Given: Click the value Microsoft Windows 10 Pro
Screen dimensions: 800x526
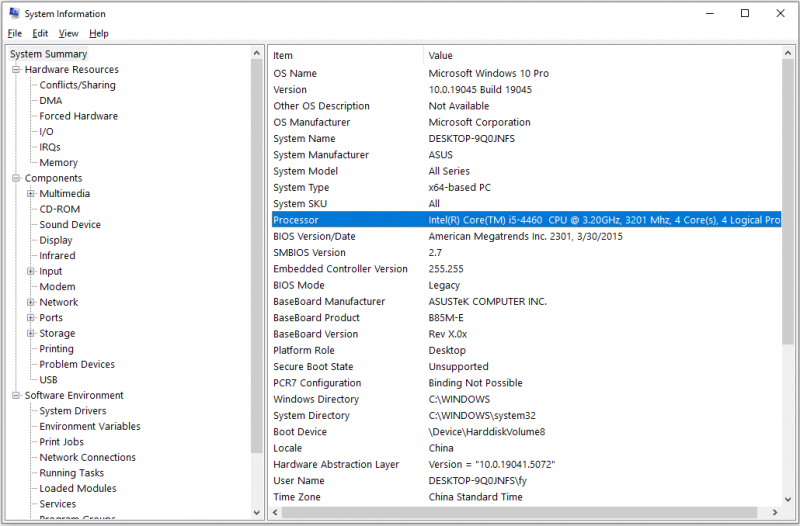Looking at the screenshot, I should [488, 73].
